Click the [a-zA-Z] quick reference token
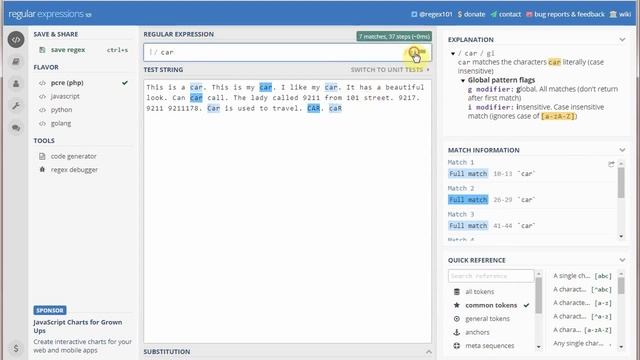This screenshot has width=640, height=360. pos(582,330)
